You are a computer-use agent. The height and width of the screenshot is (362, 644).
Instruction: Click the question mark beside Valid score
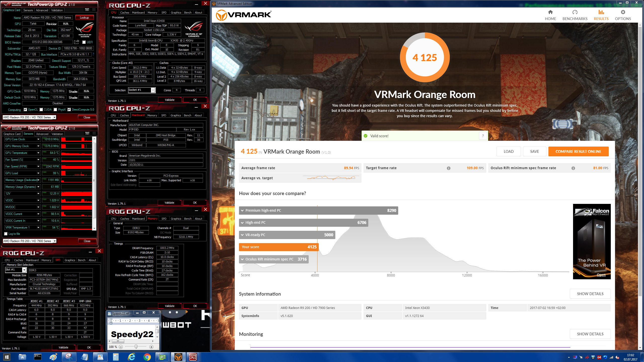pos(483,136)
